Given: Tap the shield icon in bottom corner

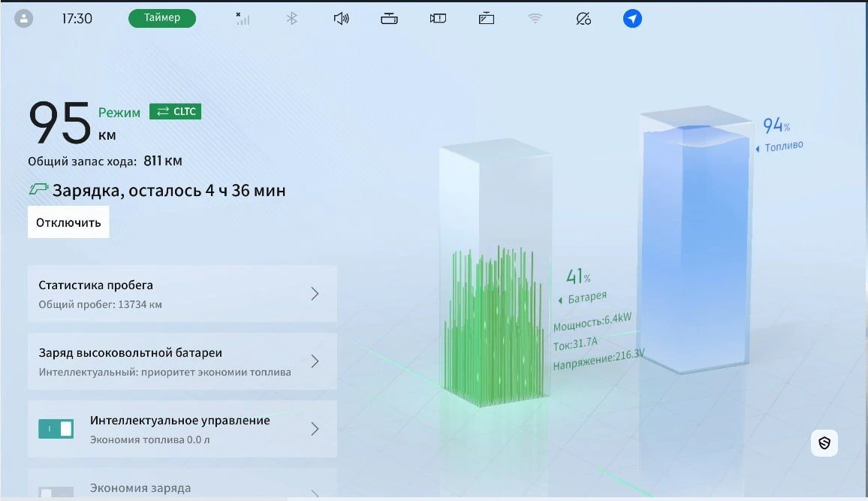Looking at the screenshot, I should [x=824, y=443].
